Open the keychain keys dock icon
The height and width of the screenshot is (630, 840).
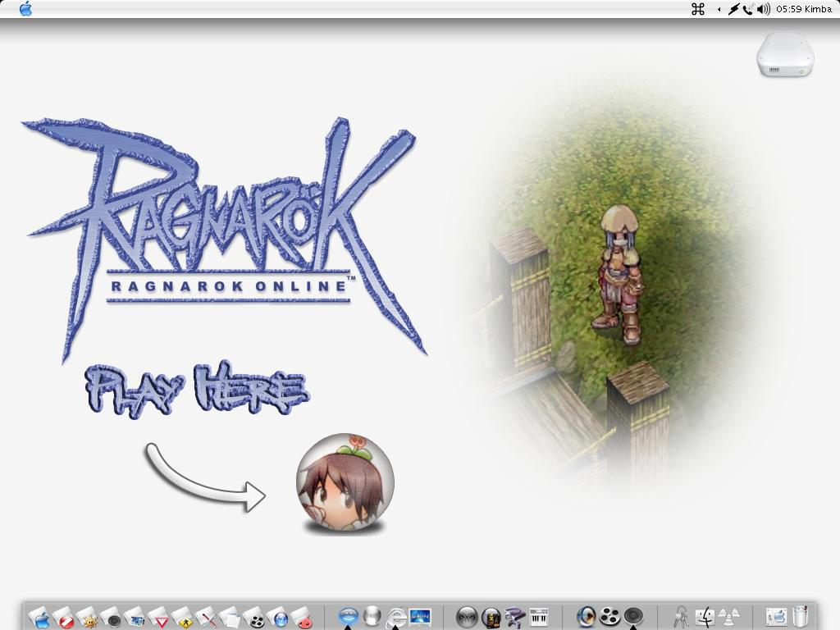682,617
